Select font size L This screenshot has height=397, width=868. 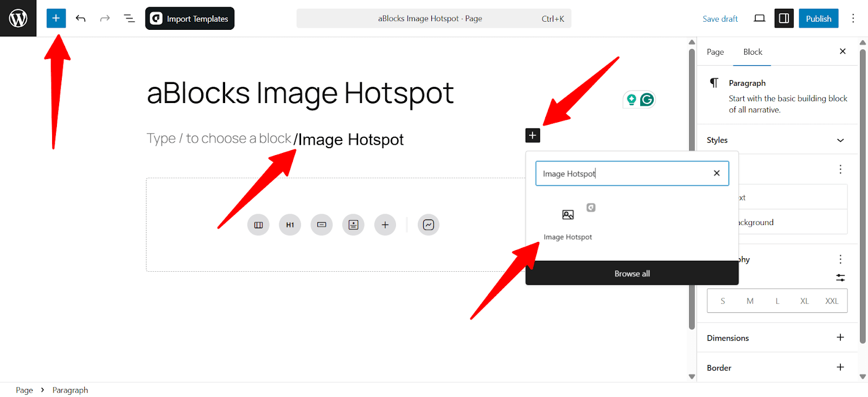point(777,301)
